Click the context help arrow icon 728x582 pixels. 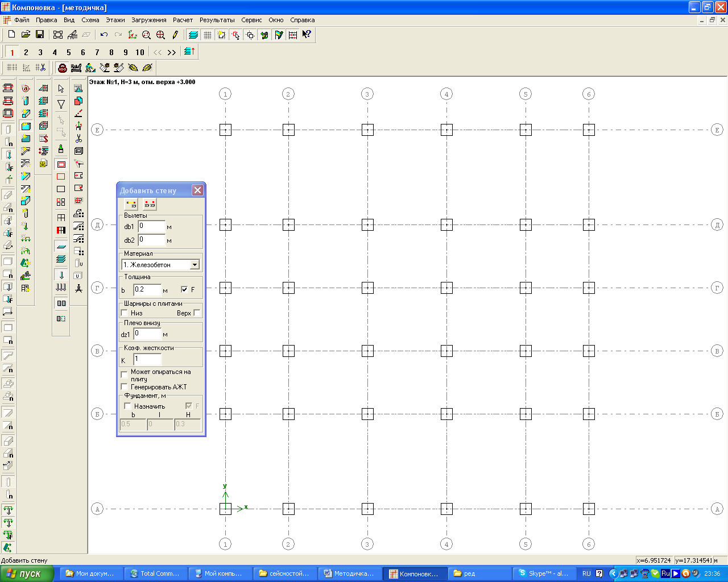coord(307,35)
